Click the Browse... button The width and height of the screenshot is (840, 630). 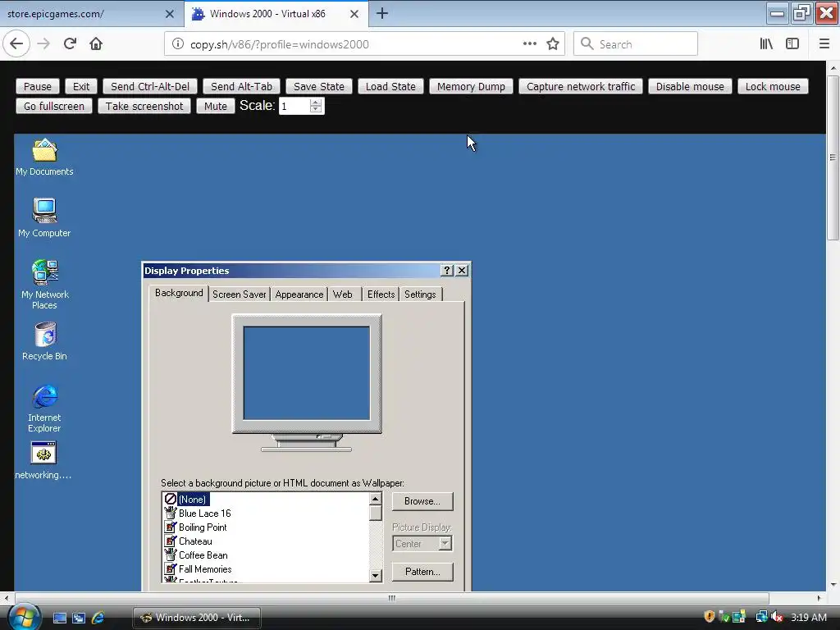click(x=422, y=501)
